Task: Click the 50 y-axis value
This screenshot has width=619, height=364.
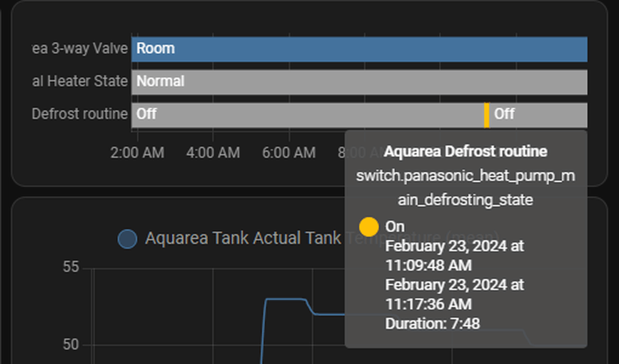Action: [71, 345]
